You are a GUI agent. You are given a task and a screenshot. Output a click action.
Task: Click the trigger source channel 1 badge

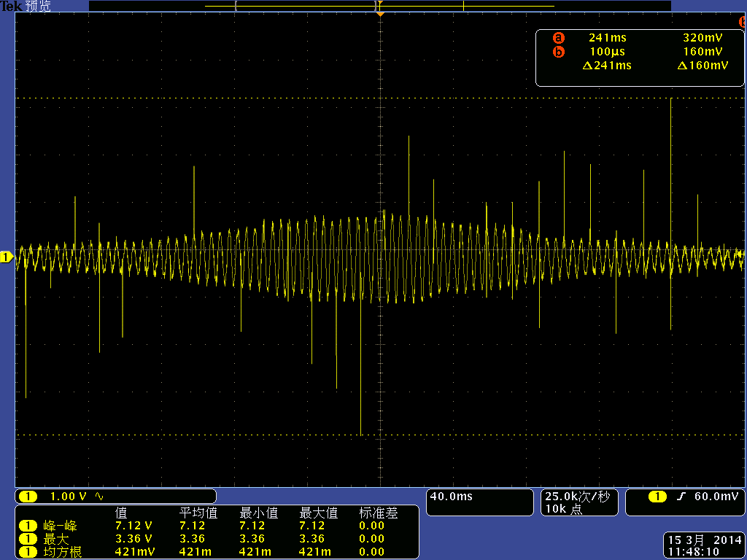tap(657, 497)
